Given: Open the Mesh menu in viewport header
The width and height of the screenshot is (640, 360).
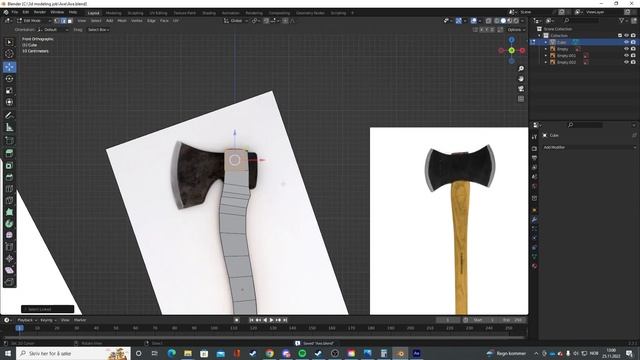Looking at the screenshot, I should coord(122,21).
